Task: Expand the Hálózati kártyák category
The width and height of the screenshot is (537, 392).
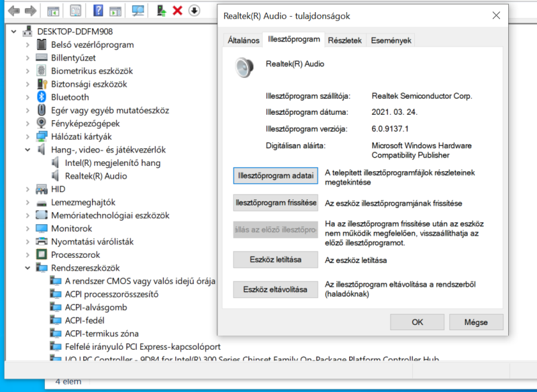Action: [28, 137]
